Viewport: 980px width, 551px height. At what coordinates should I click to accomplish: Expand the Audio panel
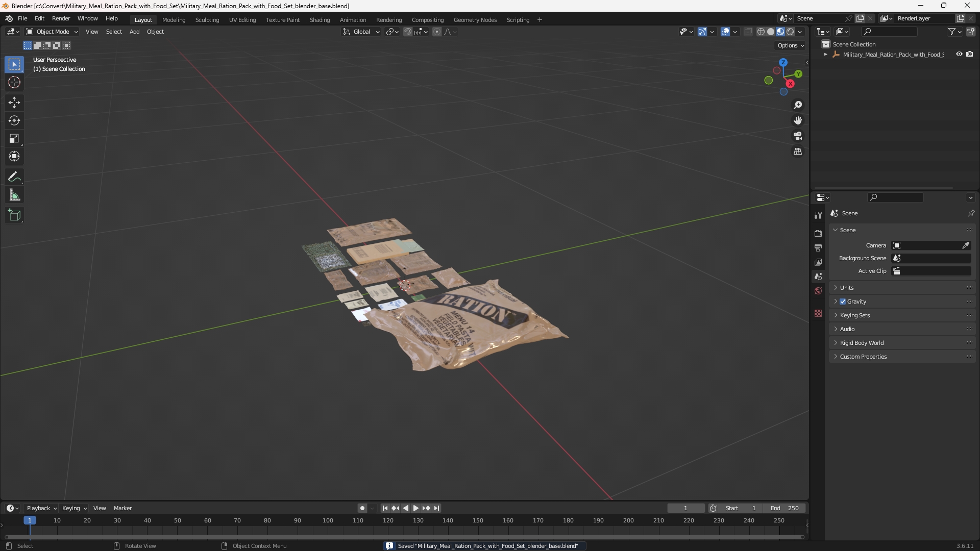coord(902,329)
